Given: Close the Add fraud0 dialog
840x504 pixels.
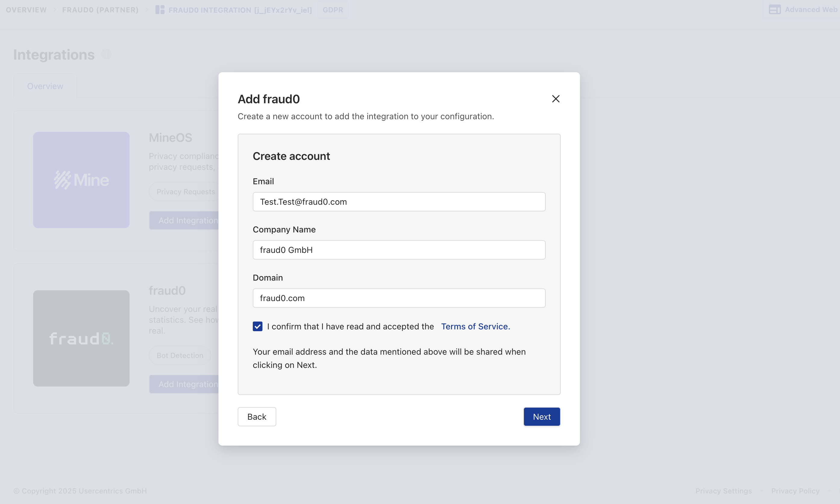Looking at the screenshot, I should (x=556, y=98).
